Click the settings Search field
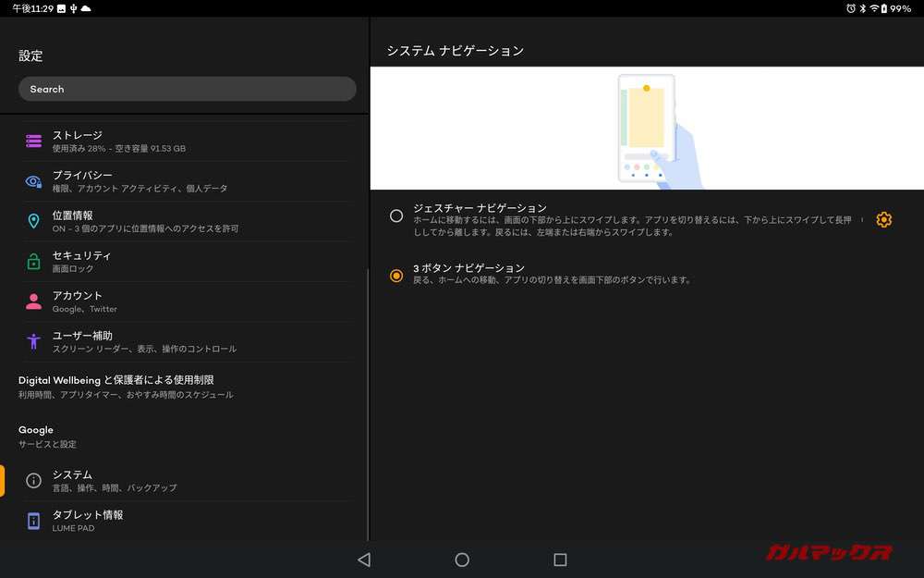The width and height of the screenshot is (924, 578). tap(187, 89)
